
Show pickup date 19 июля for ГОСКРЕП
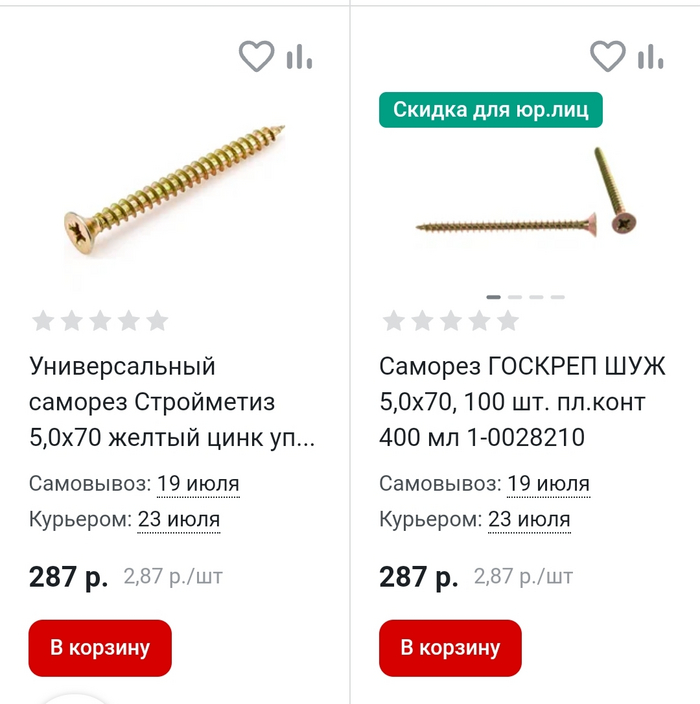[548, 484]
